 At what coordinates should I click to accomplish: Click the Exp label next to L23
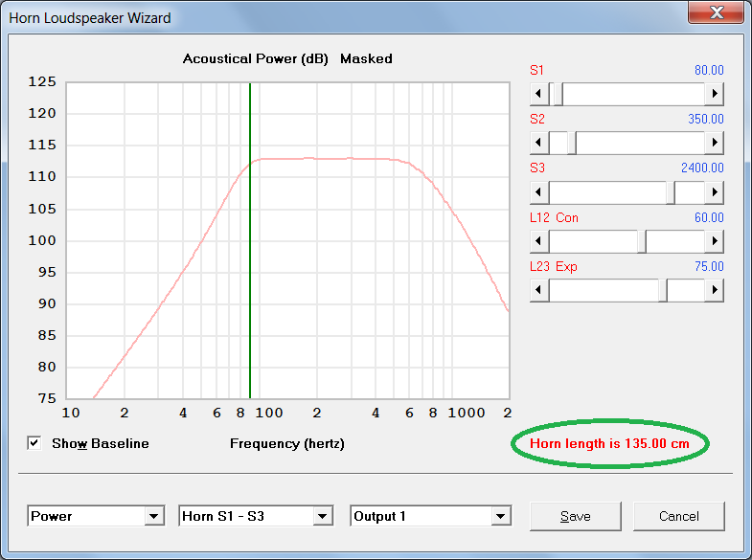[566, 266]
